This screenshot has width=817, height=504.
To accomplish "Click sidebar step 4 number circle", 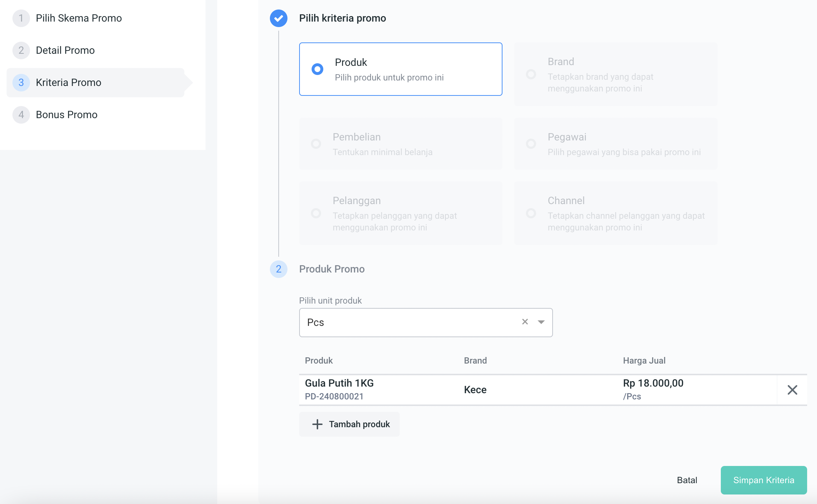I will click(21, 115).
